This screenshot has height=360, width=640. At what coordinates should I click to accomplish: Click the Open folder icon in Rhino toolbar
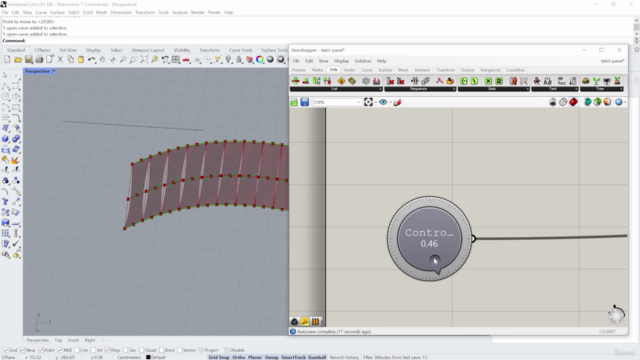(18, 60)
